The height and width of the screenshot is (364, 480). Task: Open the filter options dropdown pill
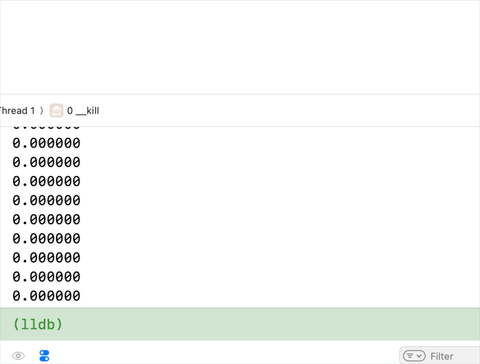click(414, 356)
